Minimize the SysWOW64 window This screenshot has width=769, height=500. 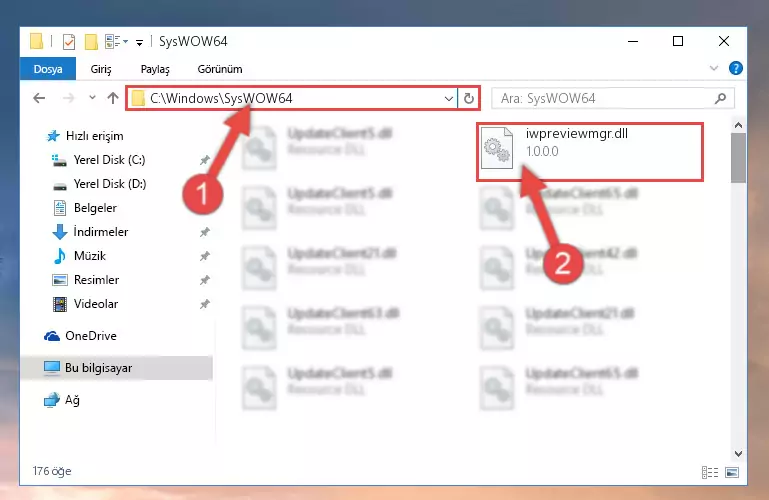point(633,41)
